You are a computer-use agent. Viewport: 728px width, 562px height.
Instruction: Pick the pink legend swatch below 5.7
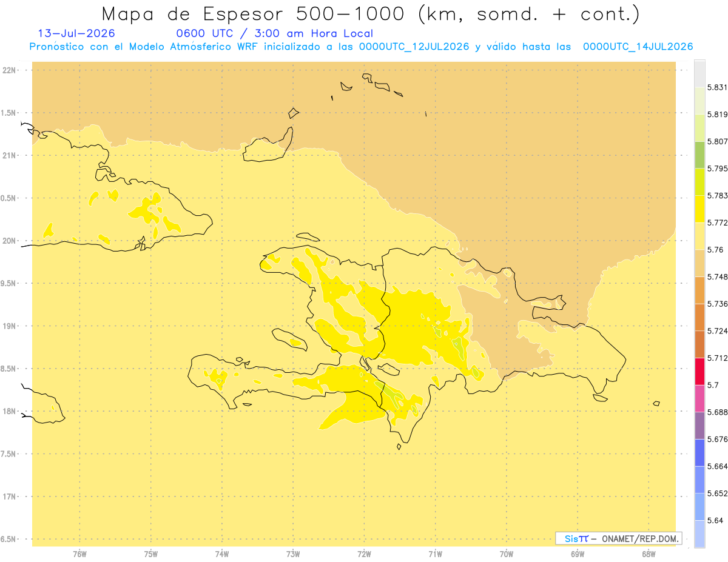pyautogui.click(x=699, y=398)
